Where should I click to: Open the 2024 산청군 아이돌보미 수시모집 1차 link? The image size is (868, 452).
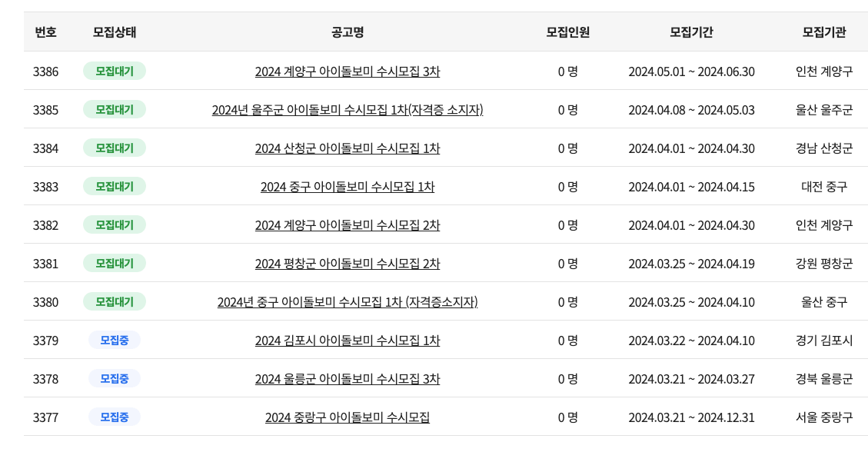click(347, 148)
